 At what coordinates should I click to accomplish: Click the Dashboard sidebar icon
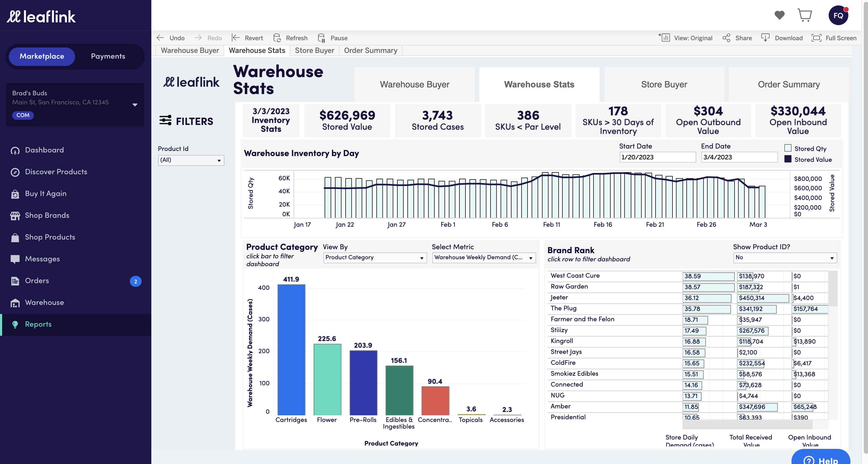click(15, 151)
